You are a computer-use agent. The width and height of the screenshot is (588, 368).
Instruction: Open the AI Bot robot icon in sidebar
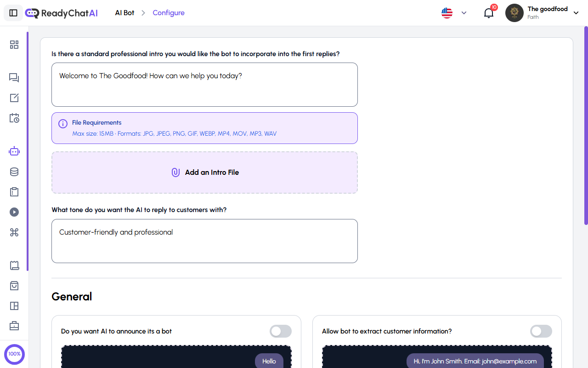pos(14,151)
